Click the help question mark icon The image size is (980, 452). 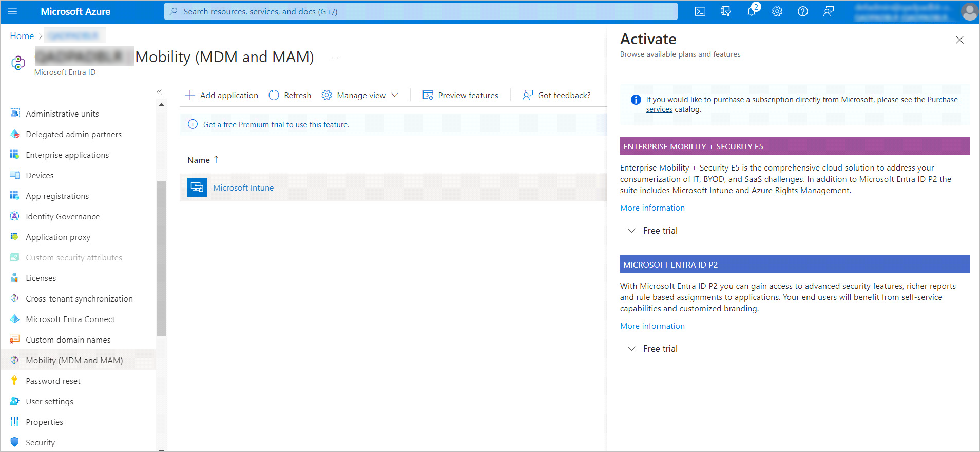[x=803, y=11]
